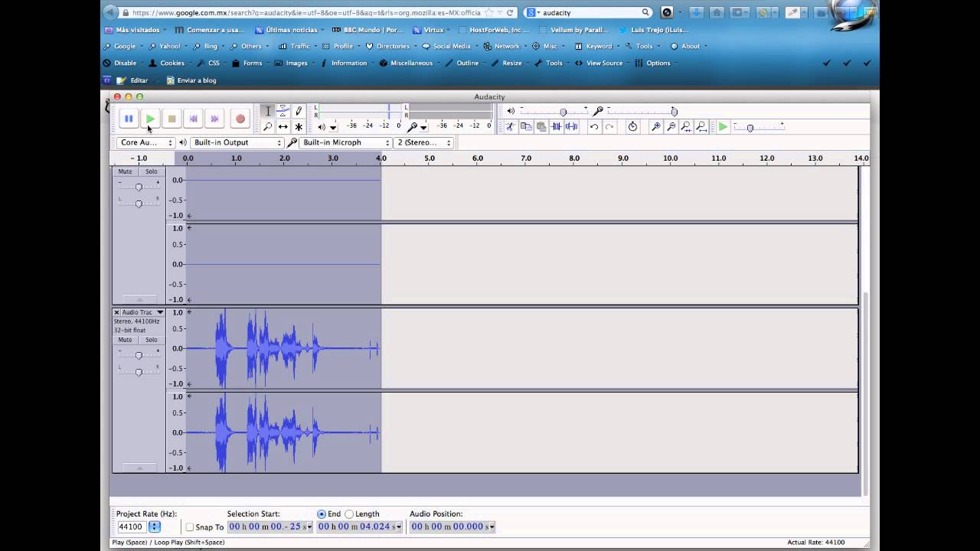This screenshot has height=551, width=980.
Task: Select the Time Shift tool
Action: point(283,126)
